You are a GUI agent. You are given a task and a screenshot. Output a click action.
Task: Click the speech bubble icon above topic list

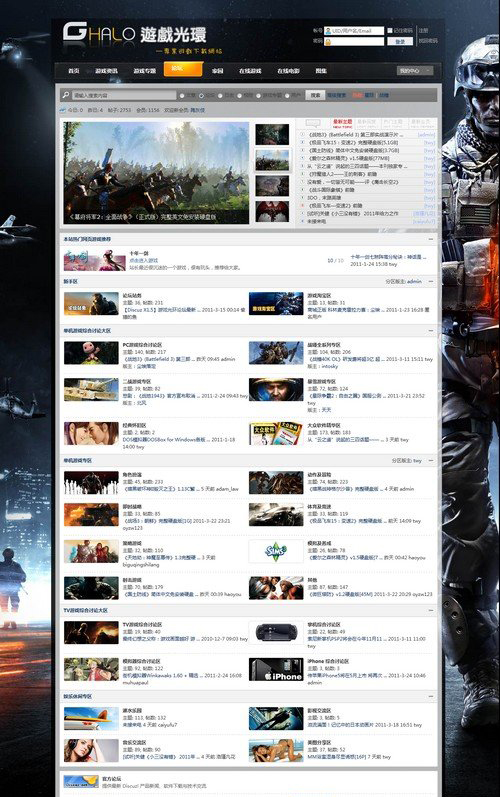313,123
